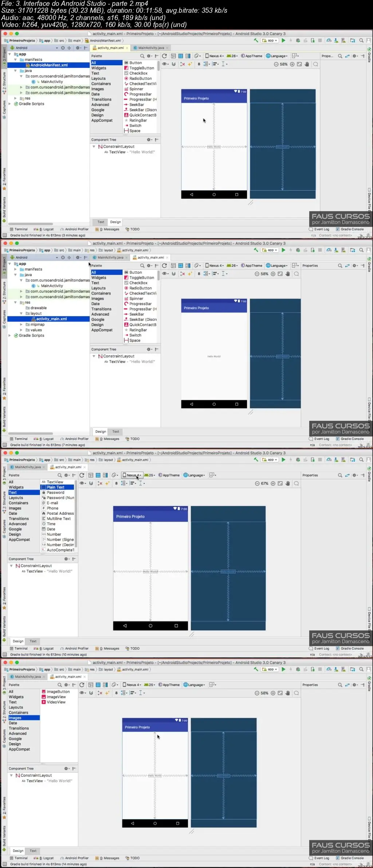Click the green Run arrow in the bottom frame
This screenshot has width=373, height=868.
[x=283, y=669]
